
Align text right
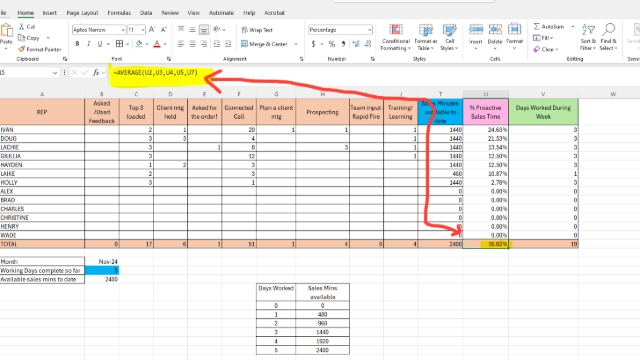click(204, 44)
